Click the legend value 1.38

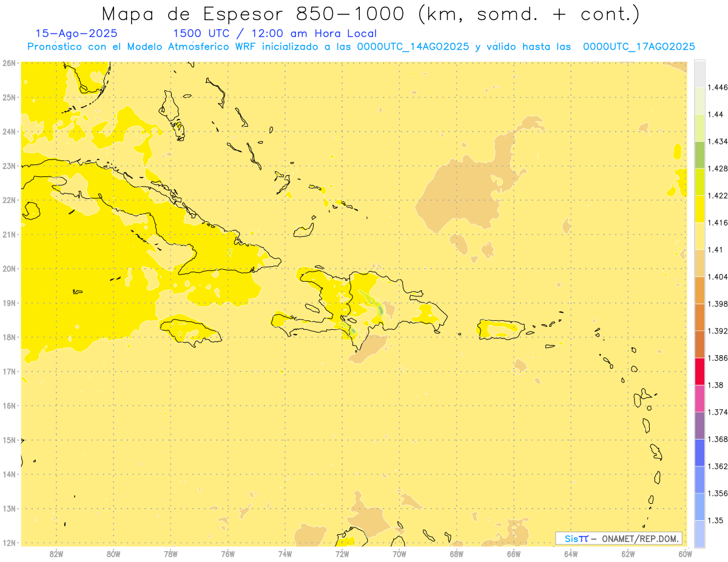point(716,385)
